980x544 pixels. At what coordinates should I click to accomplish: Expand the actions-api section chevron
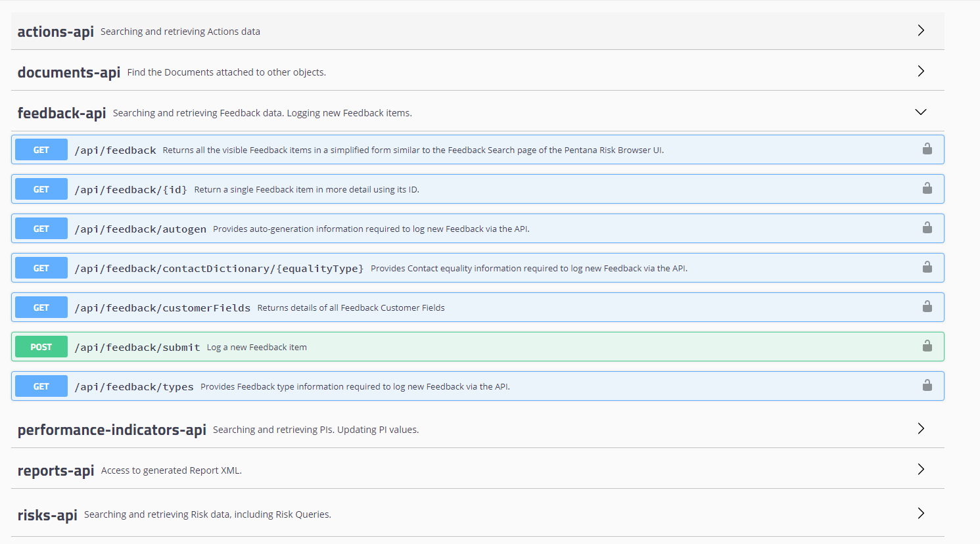(x=920, y=30)
